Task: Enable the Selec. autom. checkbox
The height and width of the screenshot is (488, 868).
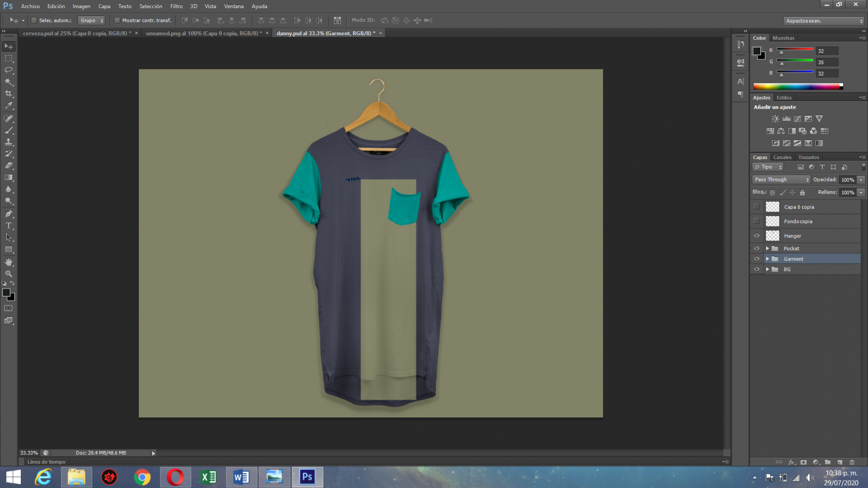Action: 34,20
